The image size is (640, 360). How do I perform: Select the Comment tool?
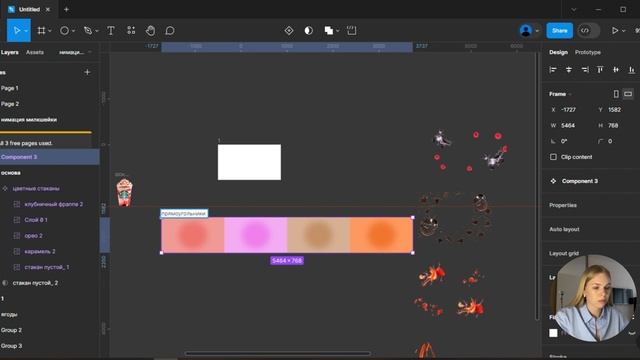pos(170,31)
